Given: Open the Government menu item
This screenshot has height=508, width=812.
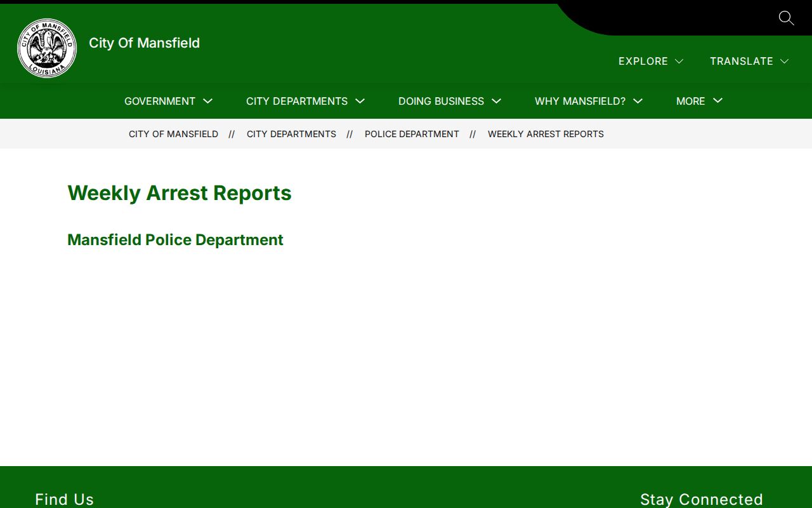Looking at the screenshot, I should coord(160,101).
